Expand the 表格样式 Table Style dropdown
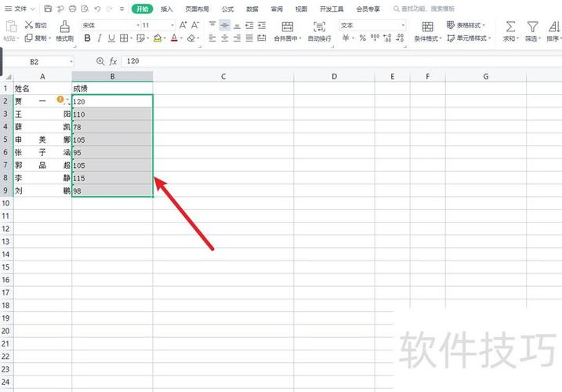This screenshot has height=392, width=562. coord(484,25)
